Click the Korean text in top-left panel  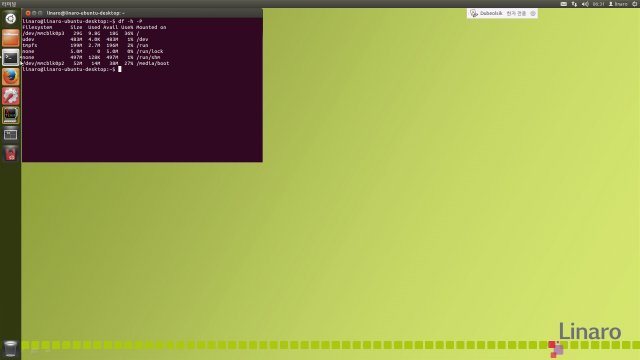(x=8, y=4)
